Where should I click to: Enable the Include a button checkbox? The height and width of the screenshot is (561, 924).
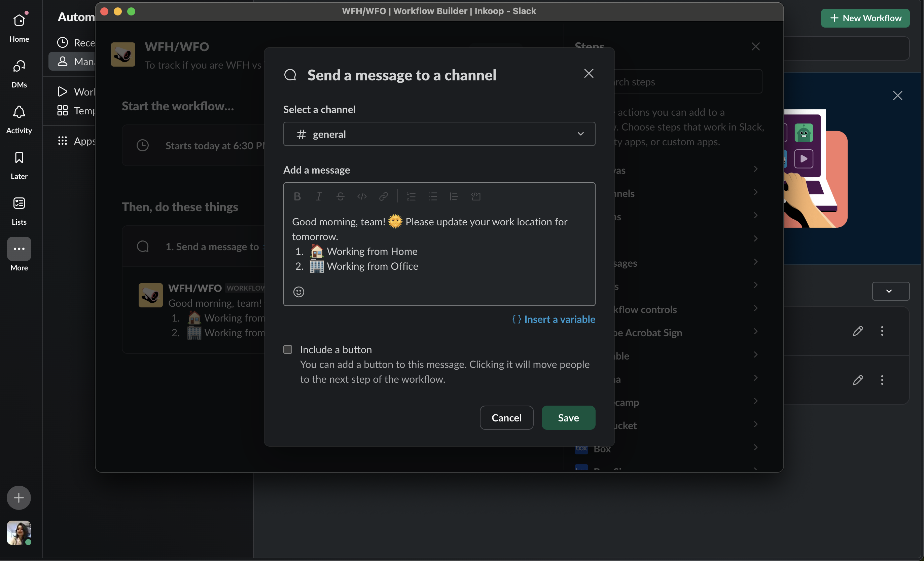click(x=288, y=349)
